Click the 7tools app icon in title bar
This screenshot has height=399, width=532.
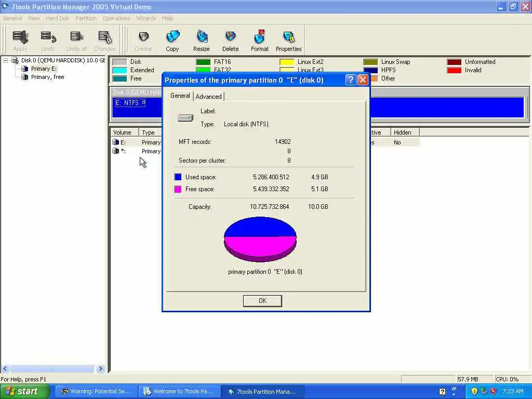tap(5, 6)
